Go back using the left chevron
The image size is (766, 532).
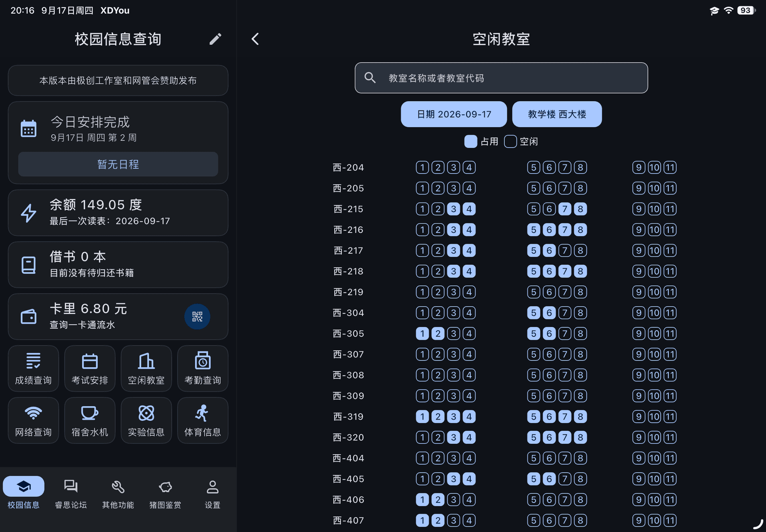click(x=255, y=39)
